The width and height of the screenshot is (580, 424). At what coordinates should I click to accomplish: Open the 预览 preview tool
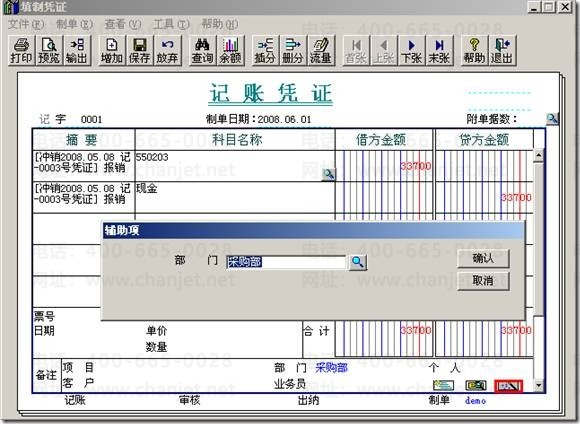[x=49, y=51]
